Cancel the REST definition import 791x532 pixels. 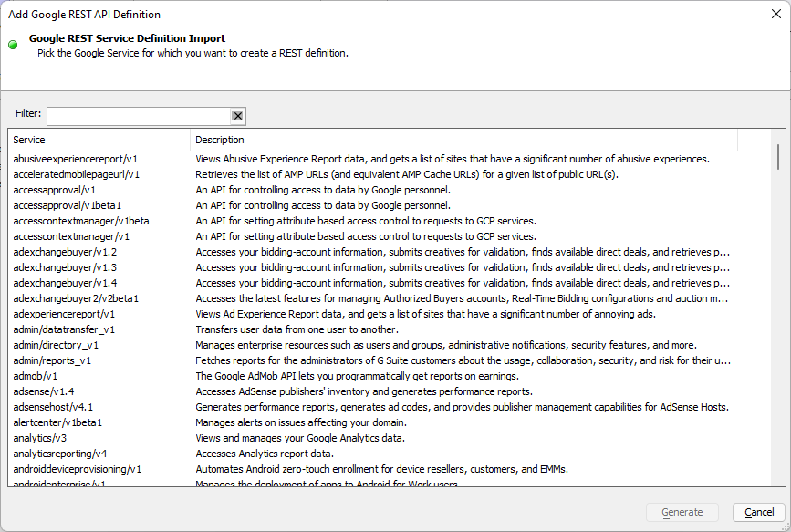tap(759, 512)
